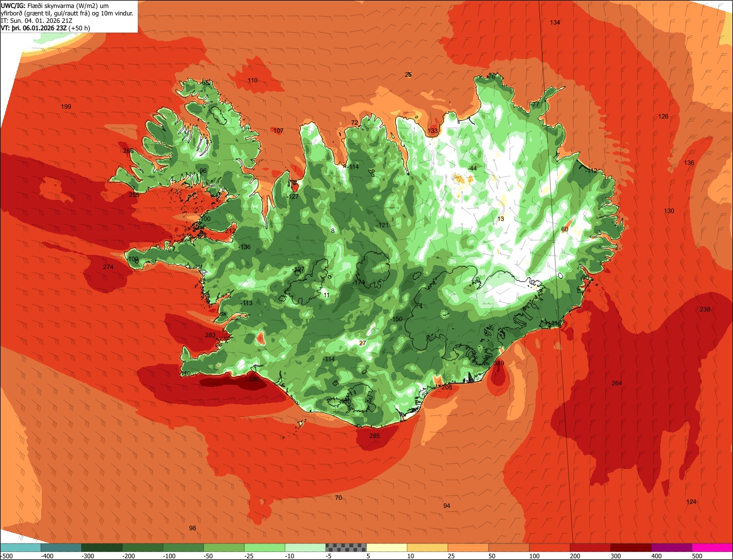Click the map value 98 in the southwest sea
Image resolution: width=733 pixels, height=560 pixels.
point(192,528)
